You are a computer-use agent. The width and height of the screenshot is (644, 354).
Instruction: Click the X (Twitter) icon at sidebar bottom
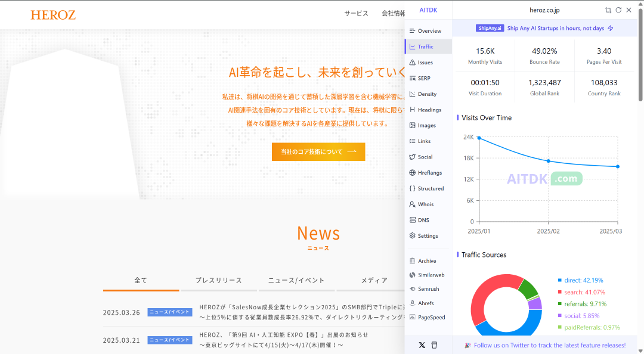422,345
